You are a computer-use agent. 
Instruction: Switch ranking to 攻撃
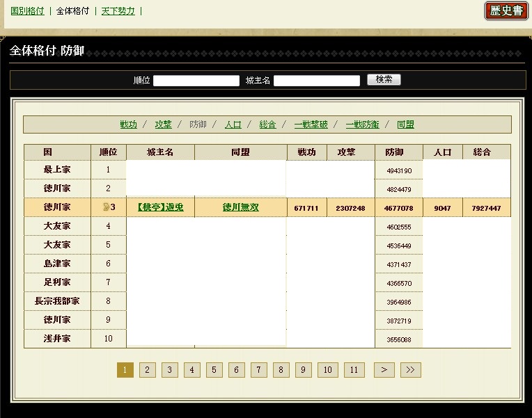[x=163, y=124]
